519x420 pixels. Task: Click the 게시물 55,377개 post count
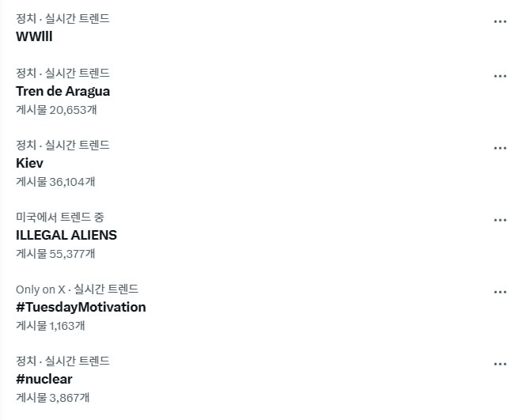point(55,254)
